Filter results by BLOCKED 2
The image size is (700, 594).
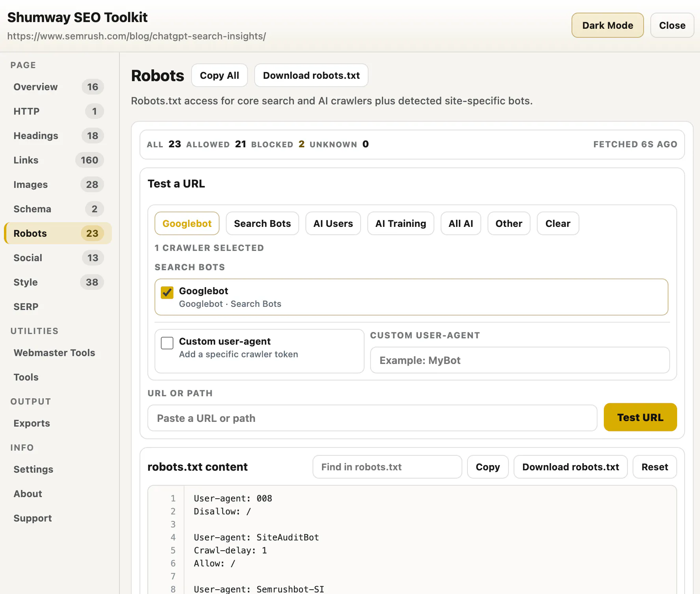pos(278,144)
